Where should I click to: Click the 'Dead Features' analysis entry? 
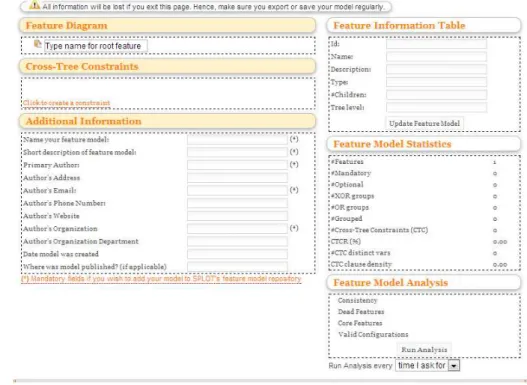(361, 312)
